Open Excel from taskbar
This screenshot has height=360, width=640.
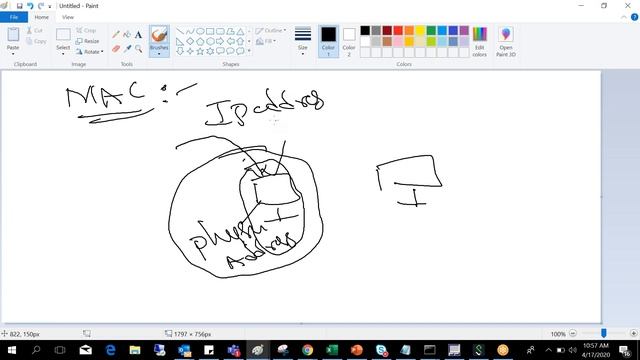(332, 350)
